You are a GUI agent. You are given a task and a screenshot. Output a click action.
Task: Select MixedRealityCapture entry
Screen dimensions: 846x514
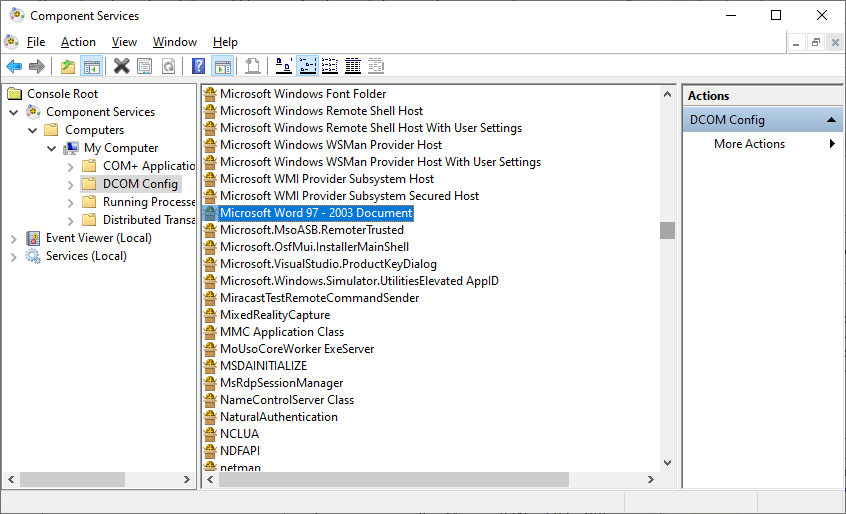[275, 314]
